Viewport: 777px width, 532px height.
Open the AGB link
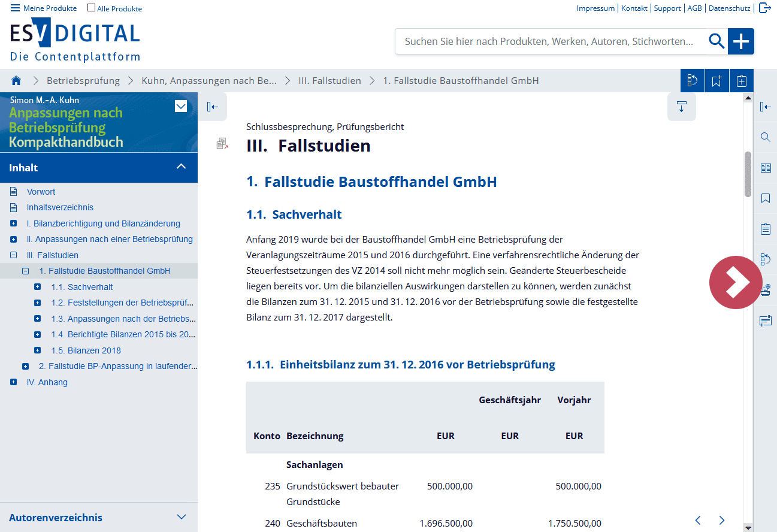695,8
